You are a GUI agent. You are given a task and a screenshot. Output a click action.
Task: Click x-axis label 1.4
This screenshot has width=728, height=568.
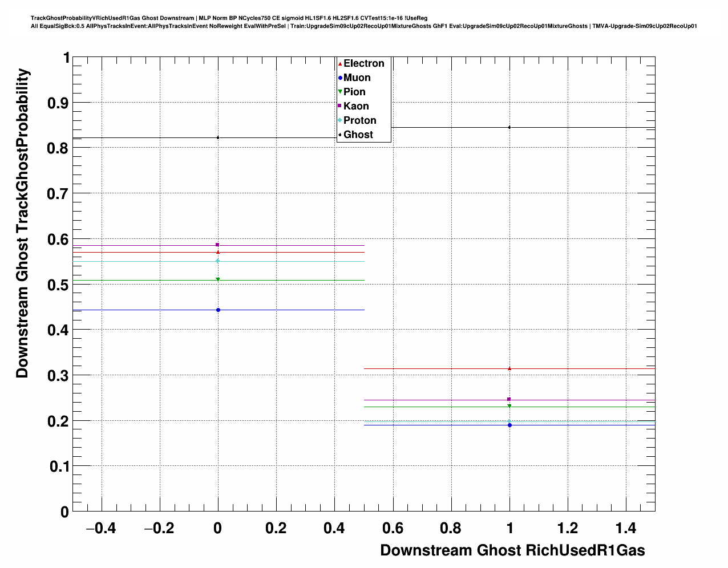tap(626, 528)
